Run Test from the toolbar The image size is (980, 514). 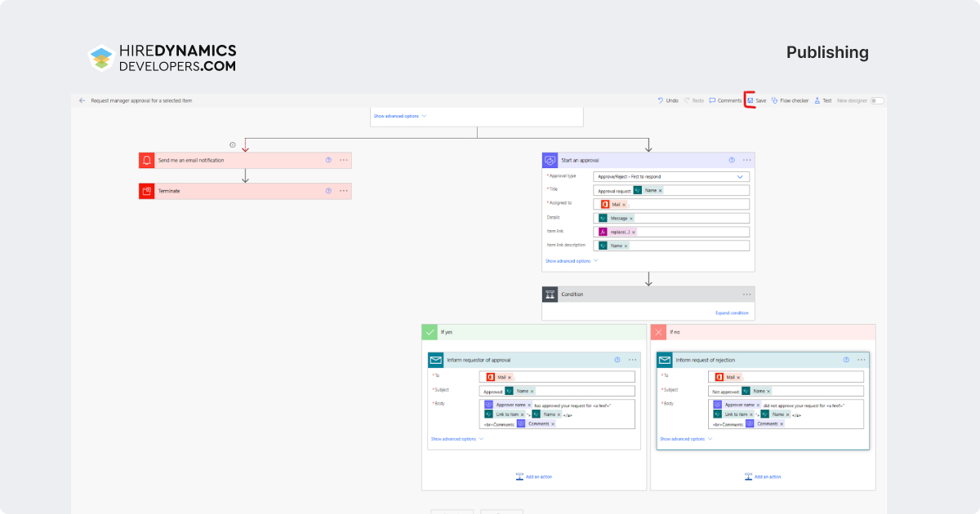coord(823,100)
